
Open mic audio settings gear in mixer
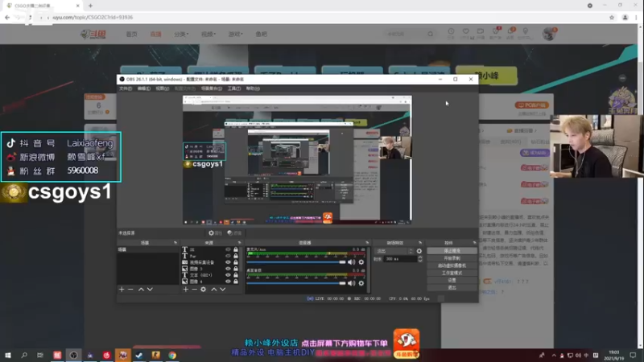click(361, 262)
